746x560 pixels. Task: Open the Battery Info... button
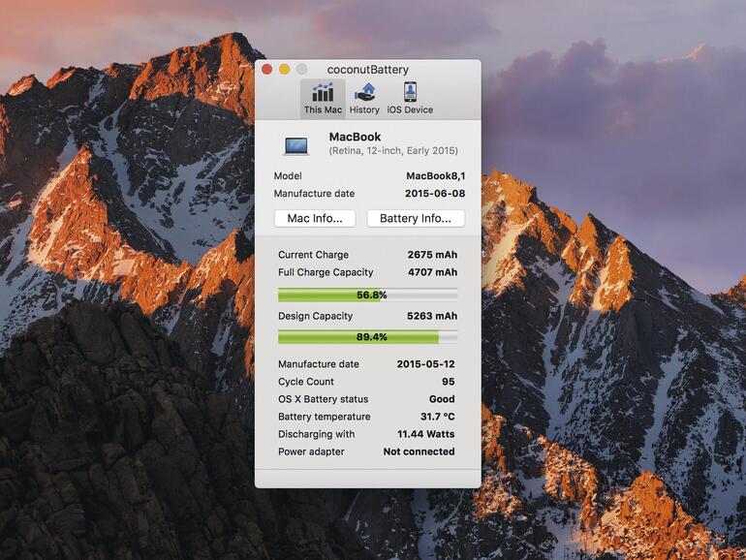coord(416,218)
